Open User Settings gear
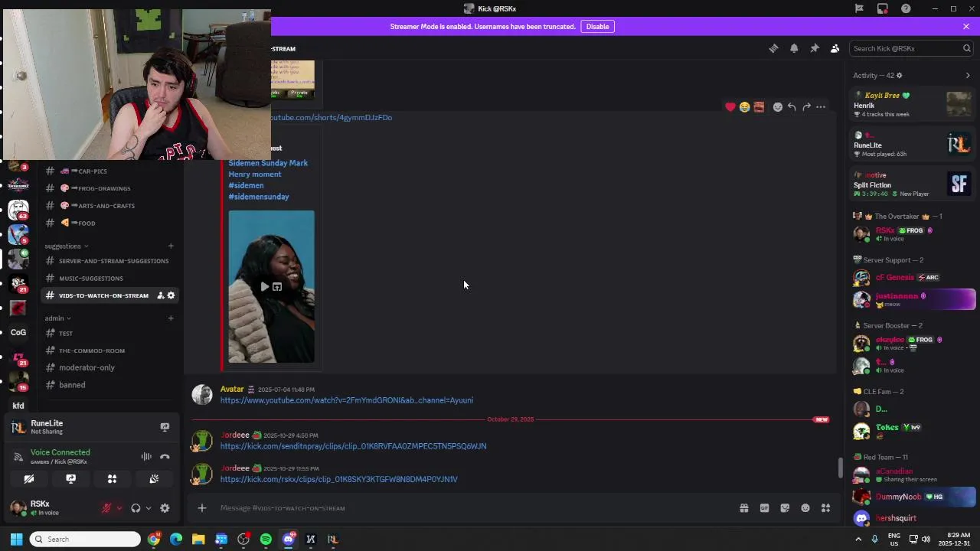980x551 pixels. point(165,508)
